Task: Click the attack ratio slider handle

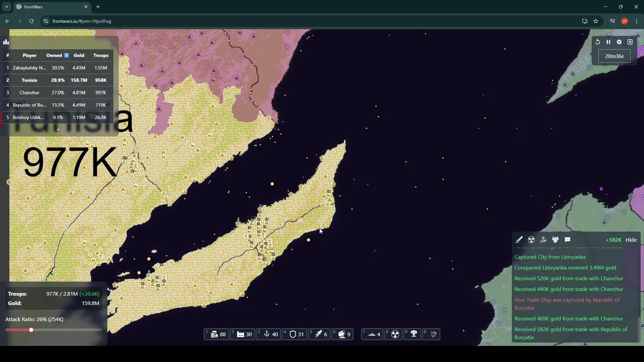Action: [x=31, y=330]
